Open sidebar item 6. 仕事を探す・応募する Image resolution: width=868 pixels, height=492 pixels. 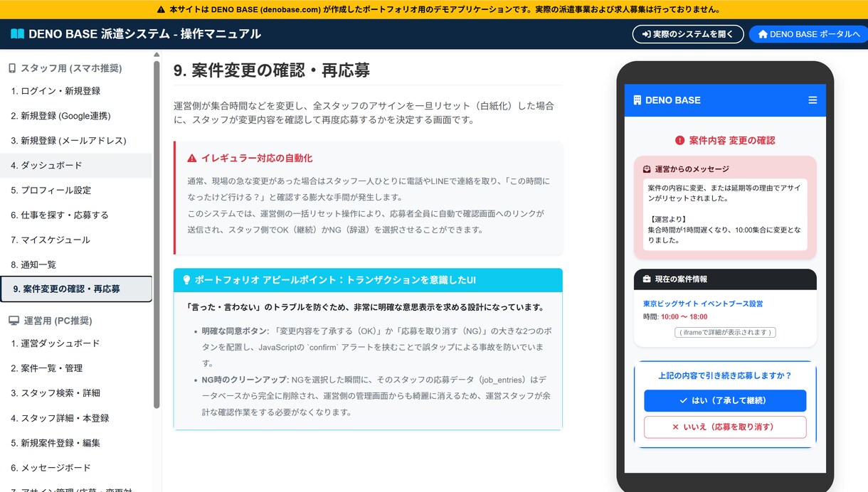(x=76, y=215)
